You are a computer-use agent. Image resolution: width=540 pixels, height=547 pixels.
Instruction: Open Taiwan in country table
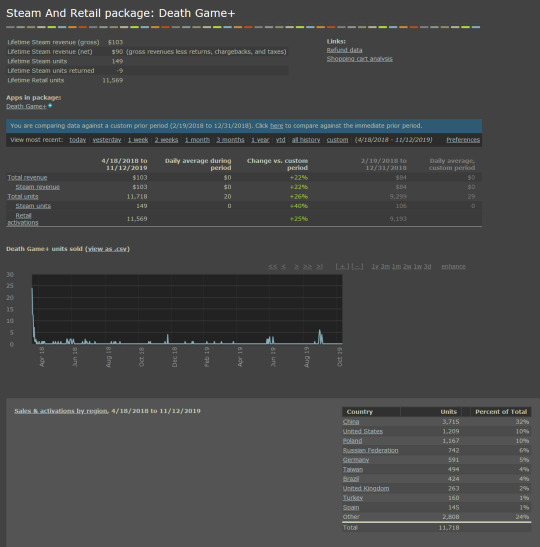(353, 470)
